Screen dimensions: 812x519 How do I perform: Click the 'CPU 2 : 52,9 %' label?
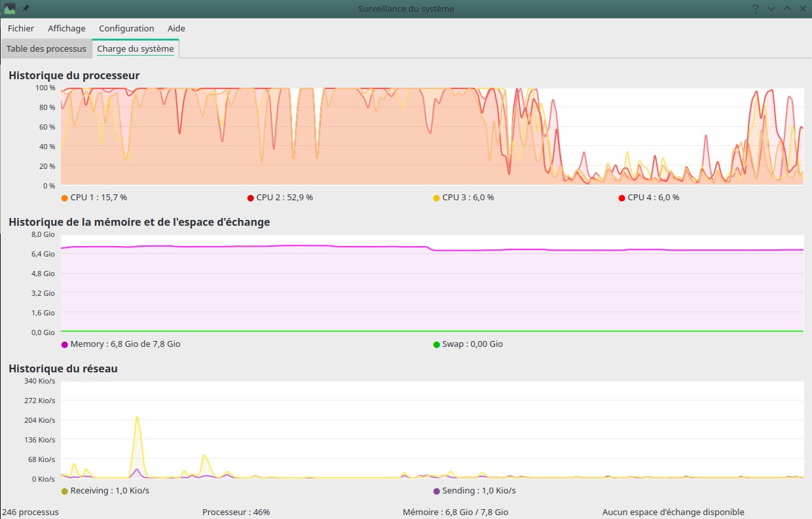[285, 197]
